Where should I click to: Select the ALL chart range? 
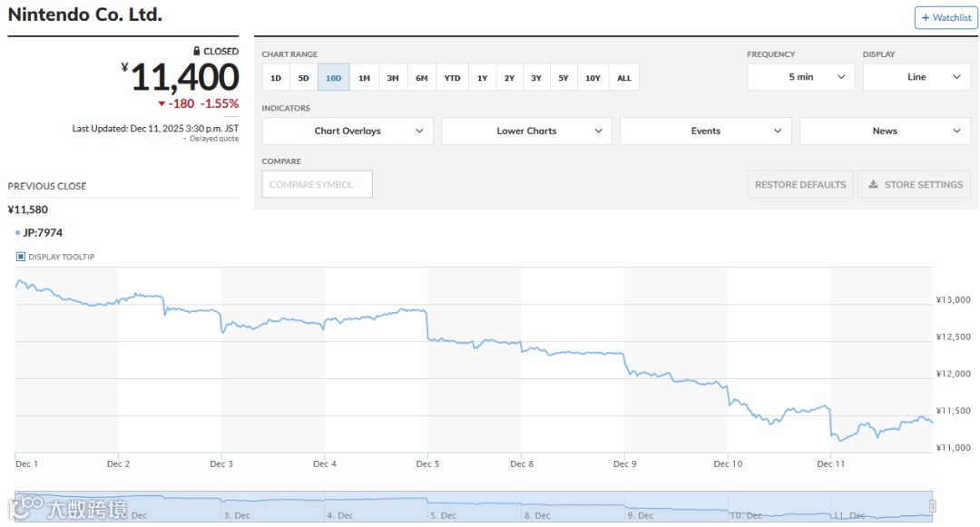coord(623,78)
